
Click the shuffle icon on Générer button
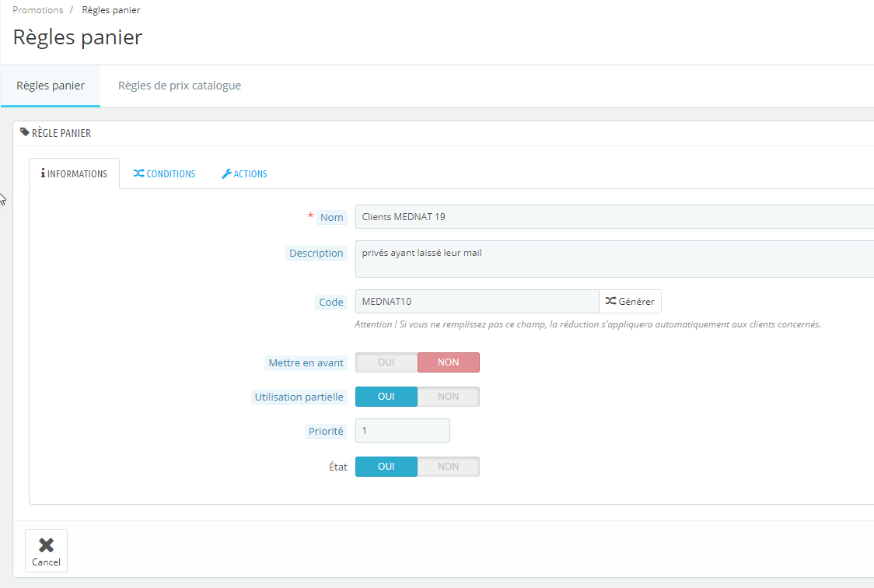point(611,301)
